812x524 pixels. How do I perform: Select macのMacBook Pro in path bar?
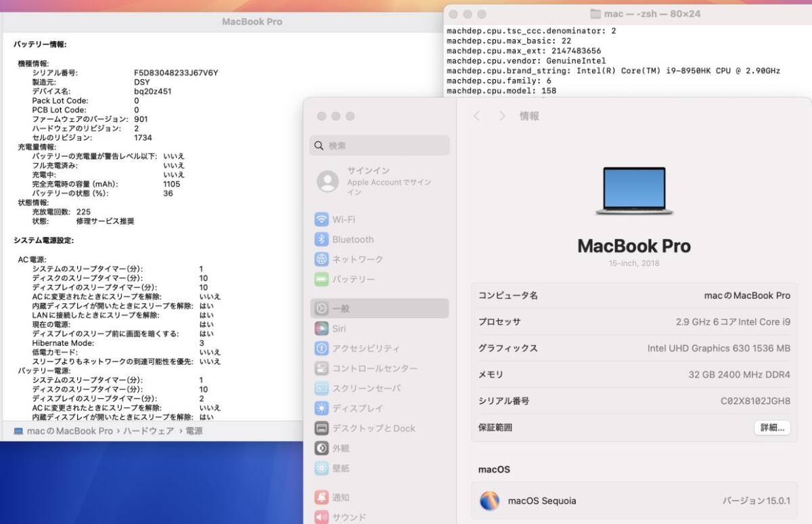(x=70, y=431)
